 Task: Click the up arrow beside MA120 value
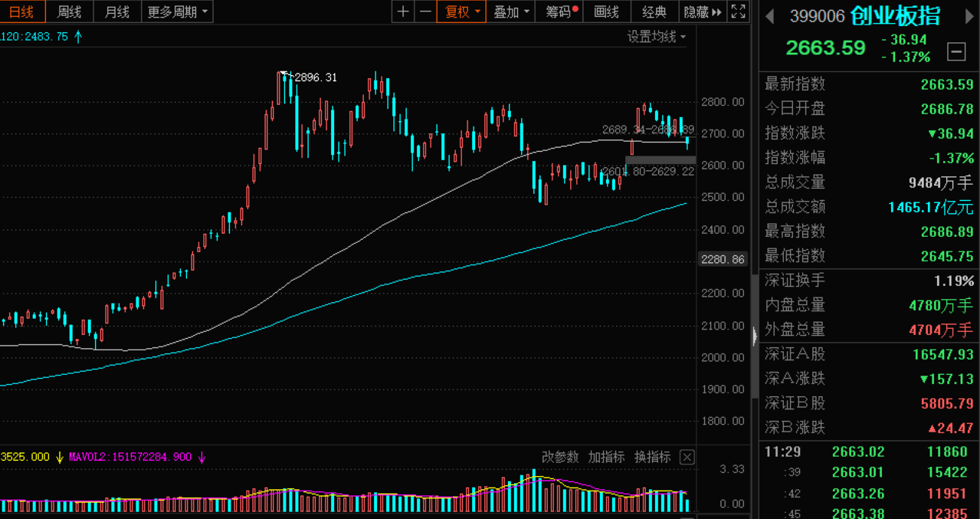coord(78,36)
